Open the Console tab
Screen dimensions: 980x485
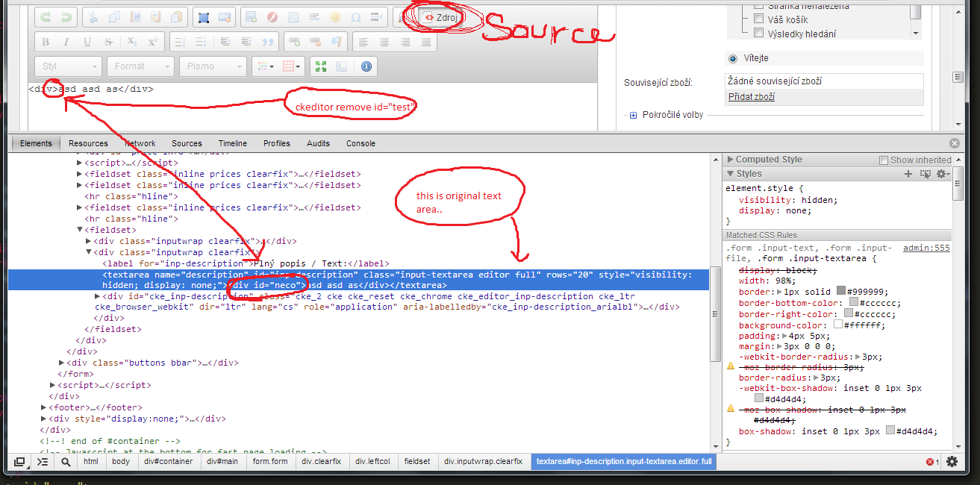361,143
